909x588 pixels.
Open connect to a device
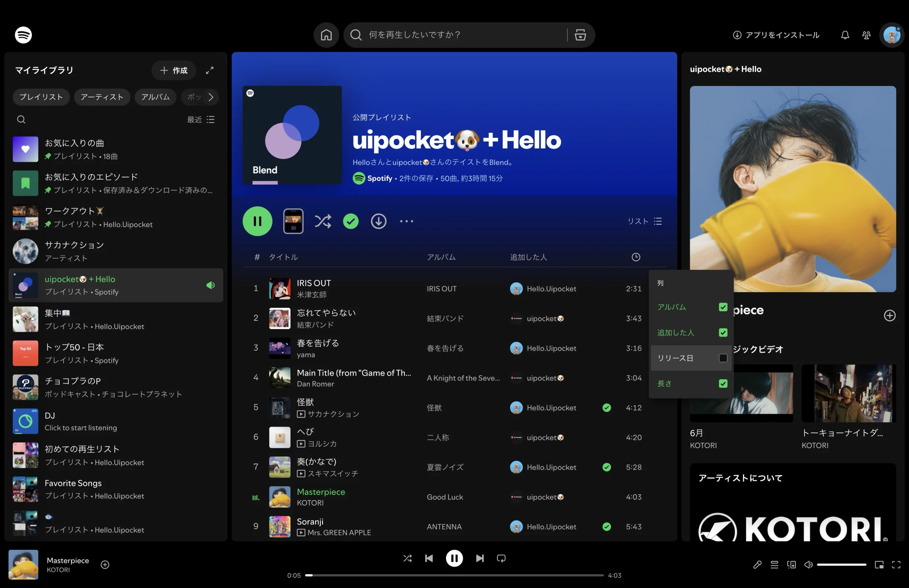click(x=791, y=564)
